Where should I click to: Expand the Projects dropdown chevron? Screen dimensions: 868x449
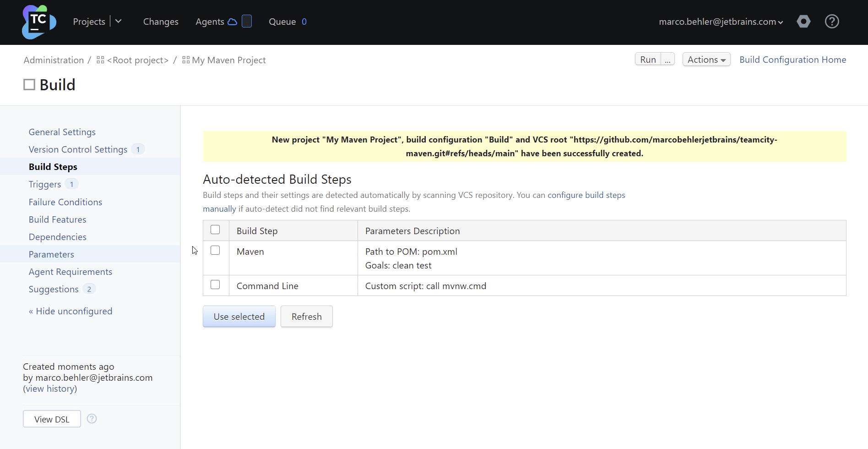119,22
